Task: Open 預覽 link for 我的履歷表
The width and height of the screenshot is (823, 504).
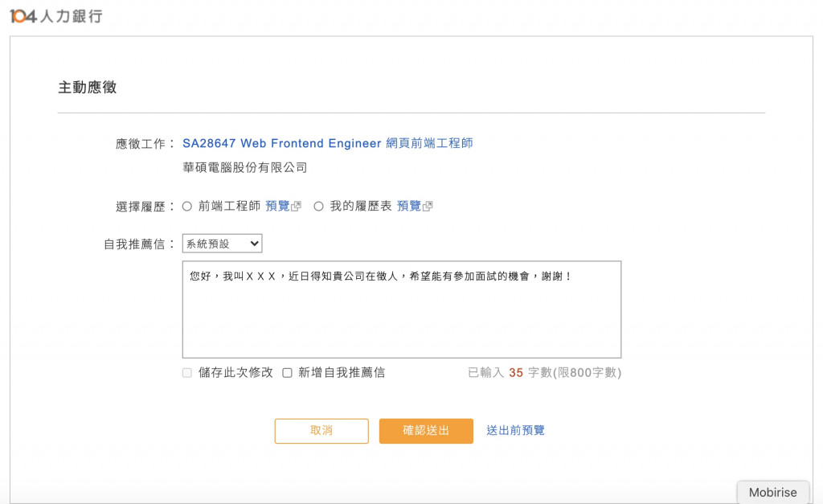Action: pos(409,207)
